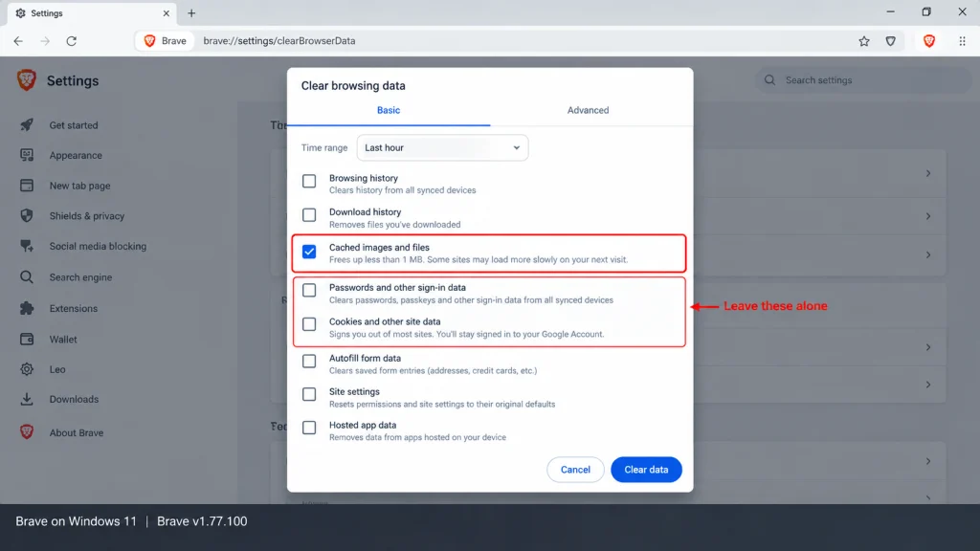Click the Brave site info chip in address bar
This screenshot has width=980, height=551.
point(165,41)
